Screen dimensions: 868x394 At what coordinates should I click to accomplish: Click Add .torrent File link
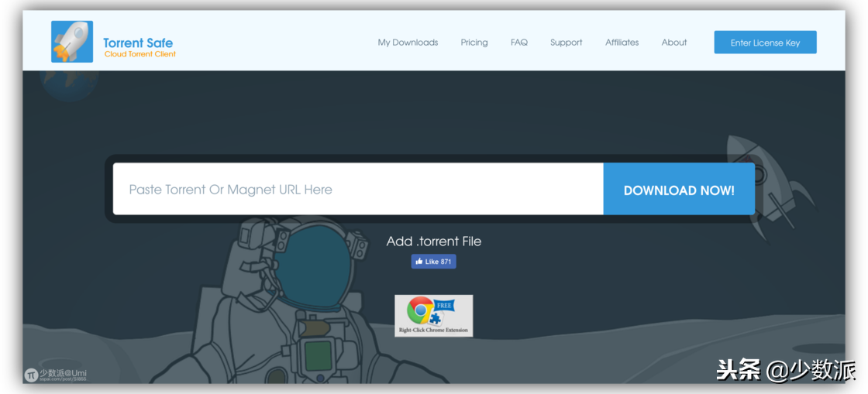[434, 242]
